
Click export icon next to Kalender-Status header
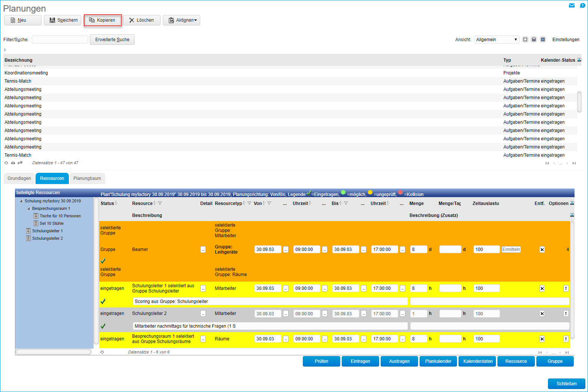point(579,60)
